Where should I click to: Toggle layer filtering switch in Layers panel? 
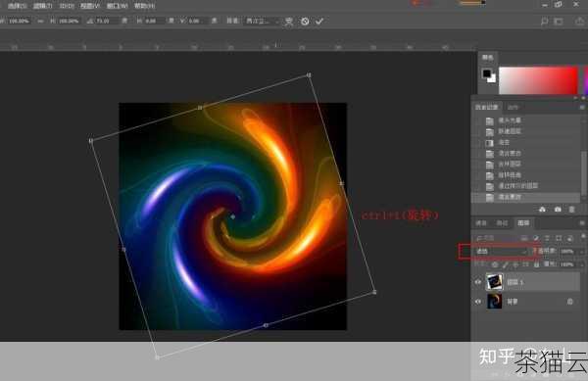[x=583, y=237]
